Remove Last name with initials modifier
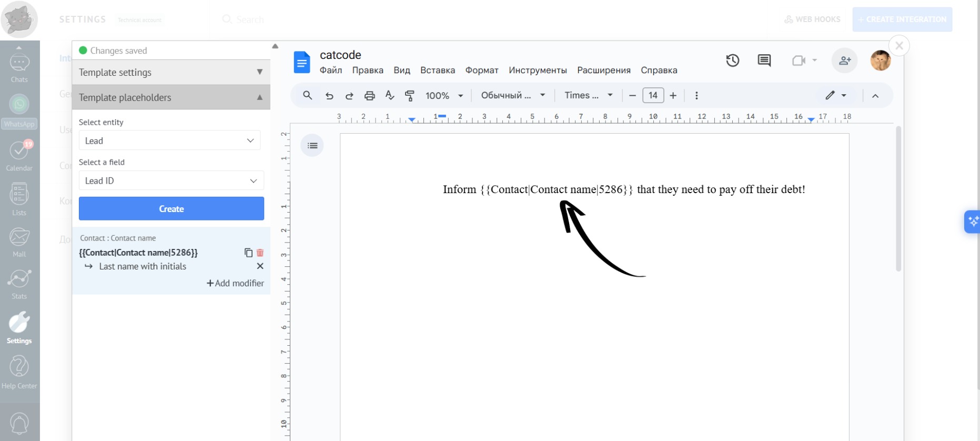The width and height of the screenshot is (980, 441). 260,266
